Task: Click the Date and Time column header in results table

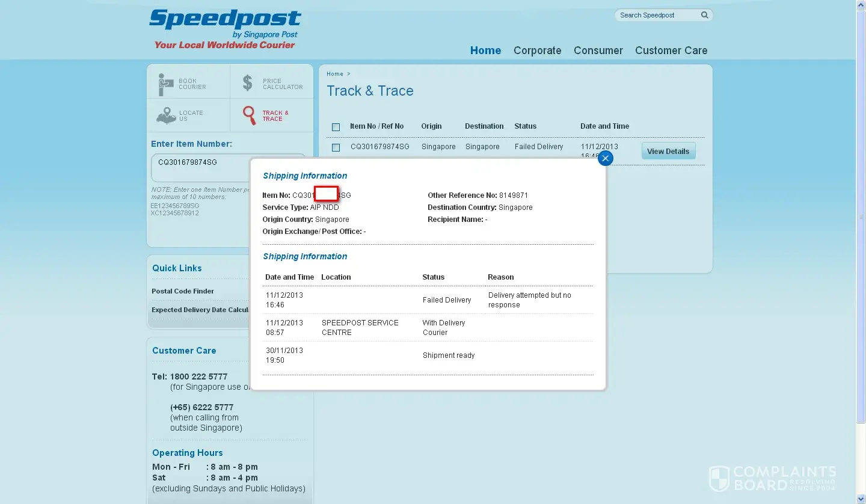Action: (604, 126)
